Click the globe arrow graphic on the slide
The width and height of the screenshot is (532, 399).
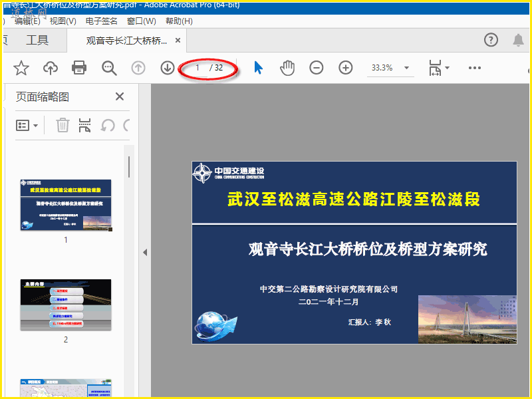[215, 326]
